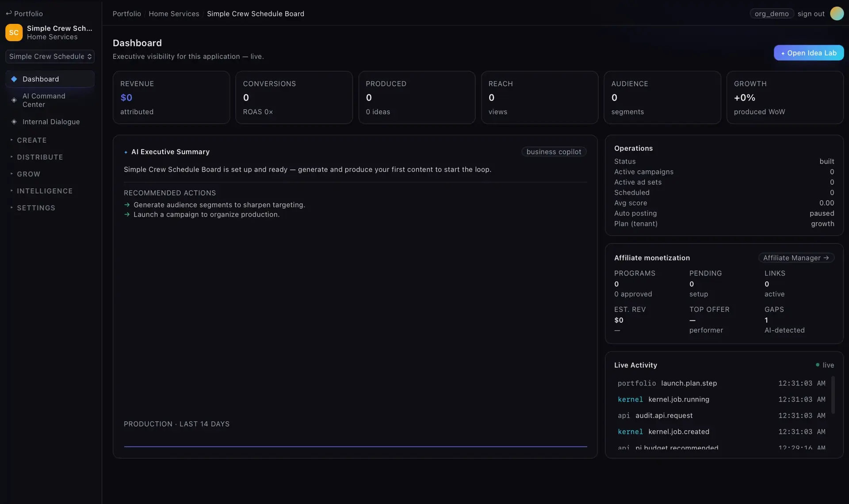Image resolution: width=849 pixels, height=504 pixels.
Task: Open the Simple Crew Schedule app selector dropdown
Action: point(50,56)
